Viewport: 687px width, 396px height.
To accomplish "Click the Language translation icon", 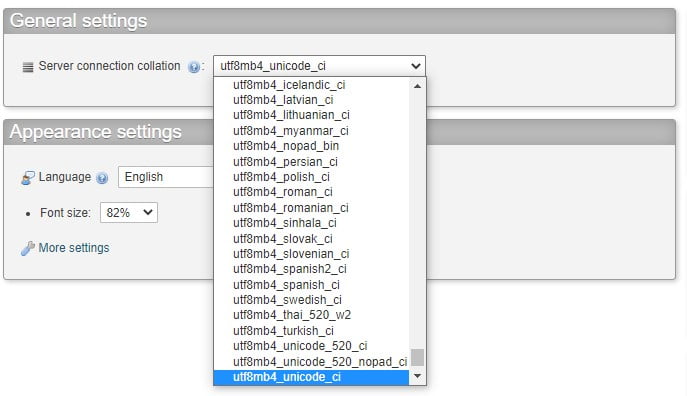I will pyautogui.click(x=28, y=178).
